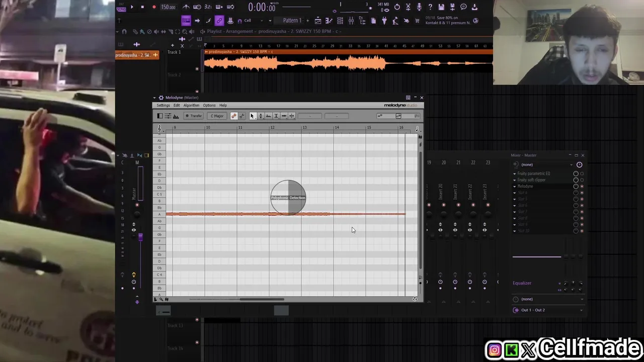Open the Melodyne window's title menu arrow
Viewport: 644px width, 362px height.
click(154, 98)
